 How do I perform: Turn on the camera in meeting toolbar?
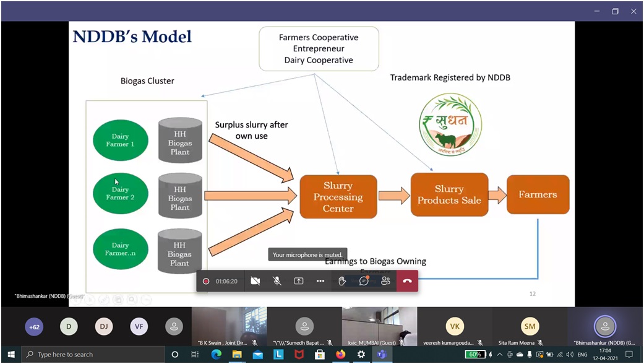[x=255, y=281]
